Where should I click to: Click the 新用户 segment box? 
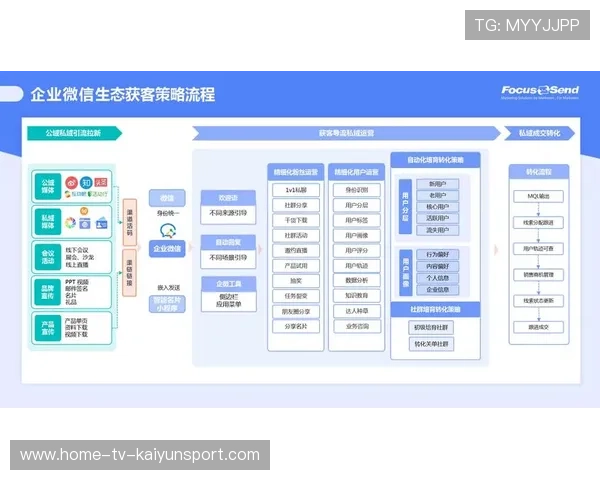[437, 184]
